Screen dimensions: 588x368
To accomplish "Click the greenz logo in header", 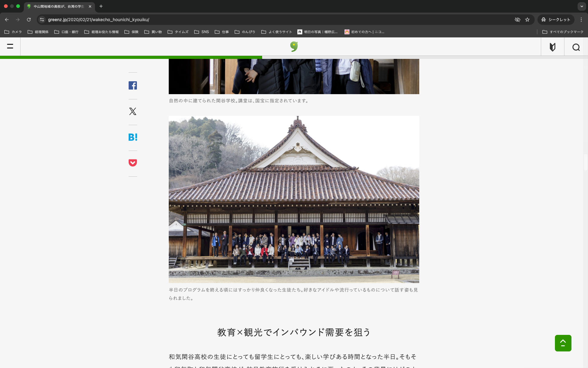I will pos(294,47).
